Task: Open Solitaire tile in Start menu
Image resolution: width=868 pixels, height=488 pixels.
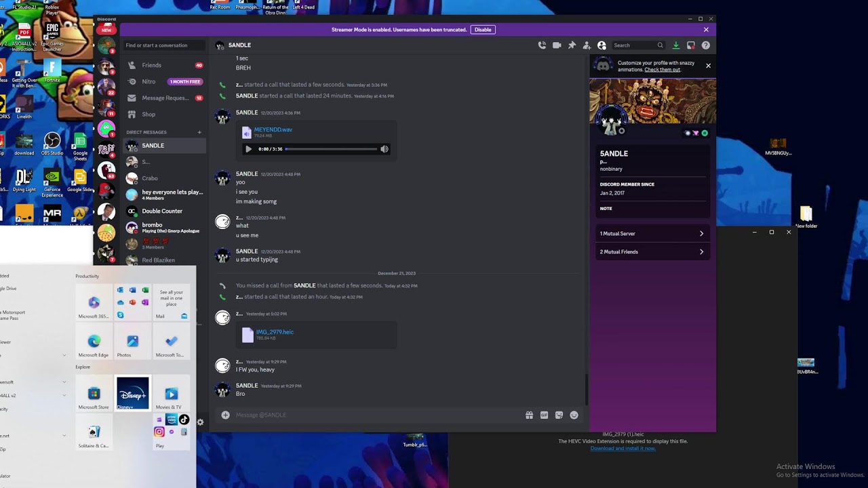Action: pos(94,432)
